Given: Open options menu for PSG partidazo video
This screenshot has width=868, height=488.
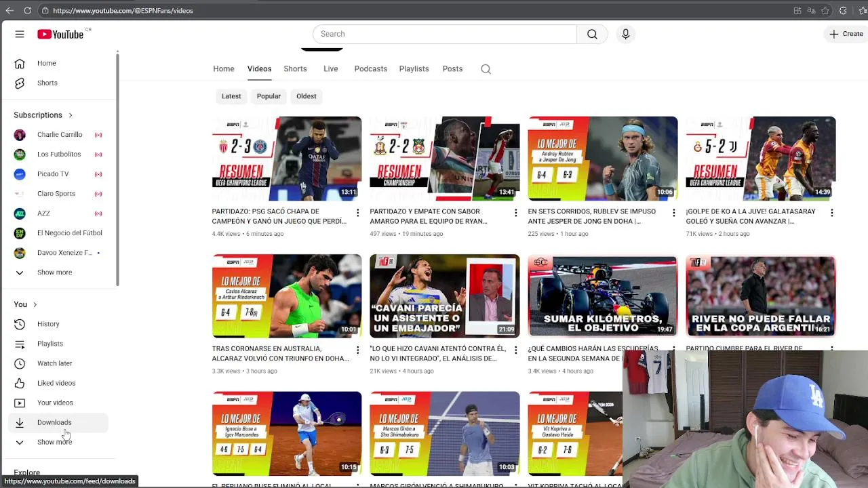Looking at the screenshot, I should coord(357,213).
